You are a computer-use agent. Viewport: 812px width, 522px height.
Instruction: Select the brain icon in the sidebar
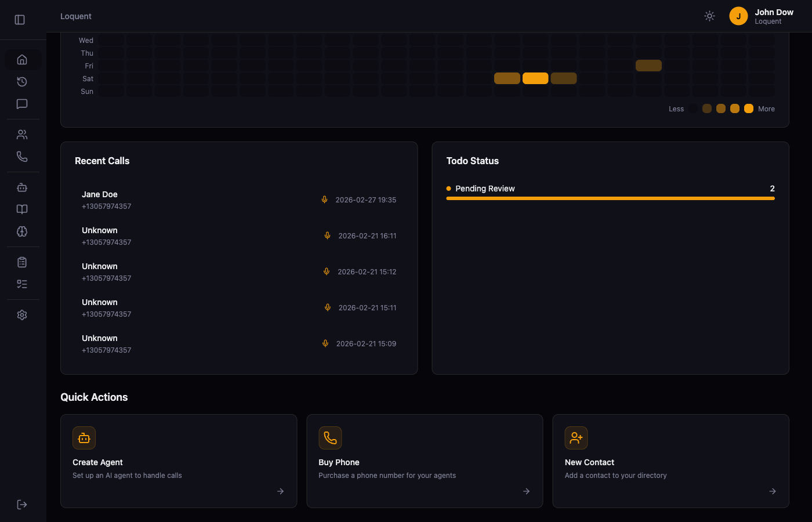click(22, 231)
